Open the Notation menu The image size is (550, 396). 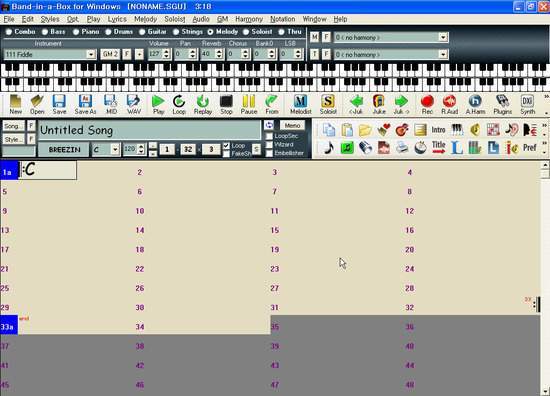click(x=282, y=19)
